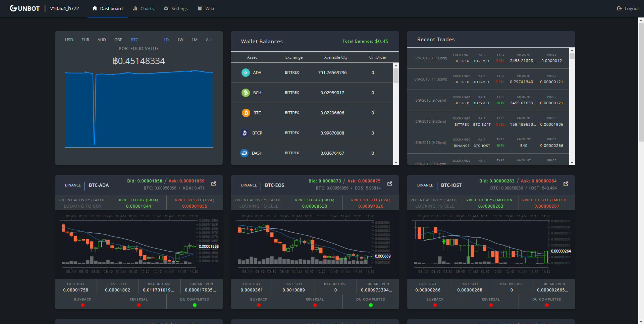Click Wallet Balances scrollbar up arrow

396,65
